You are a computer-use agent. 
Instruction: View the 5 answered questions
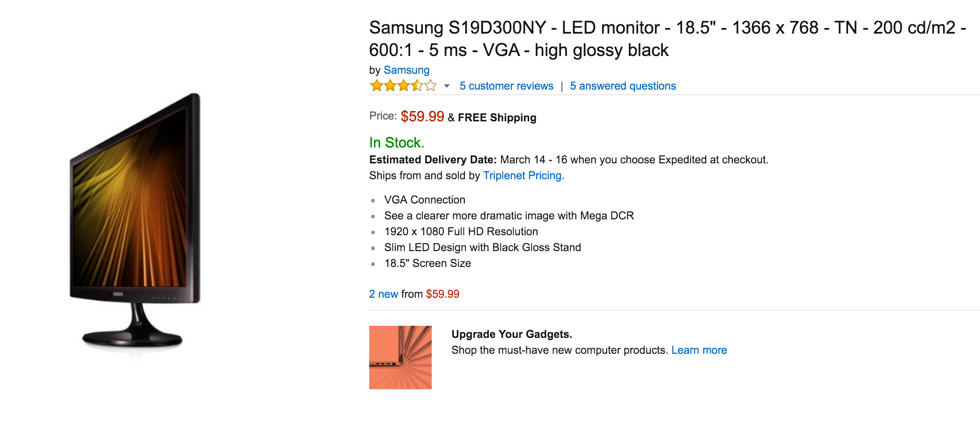pos(622,86)
